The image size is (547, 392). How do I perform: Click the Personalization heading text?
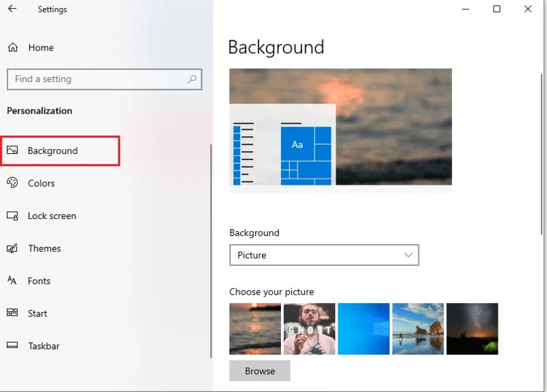coord(40,111)
